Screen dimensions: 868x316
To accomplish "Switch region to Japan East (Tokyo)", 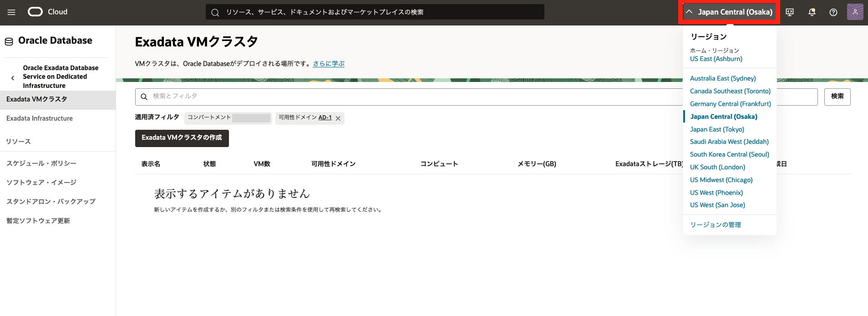I will click(717, 129).
